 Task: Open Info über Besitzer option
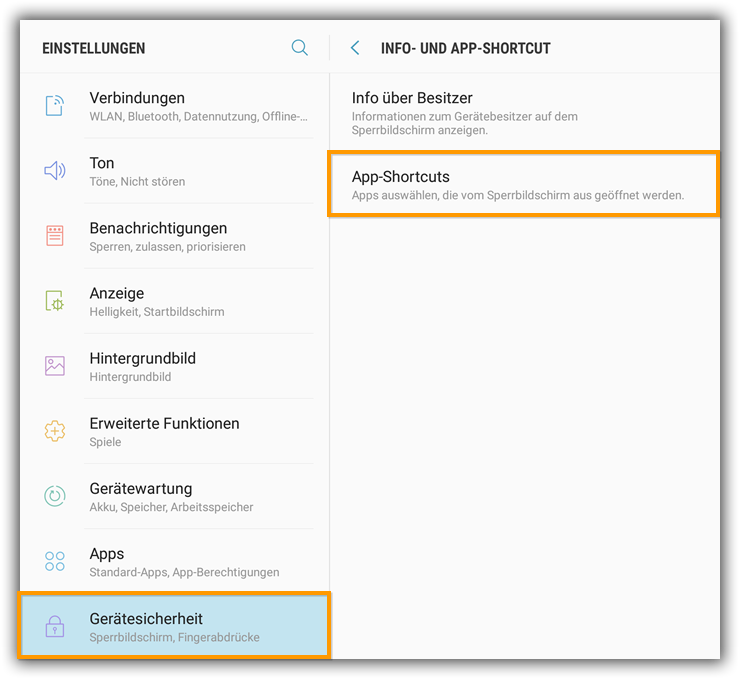(524, 113)
